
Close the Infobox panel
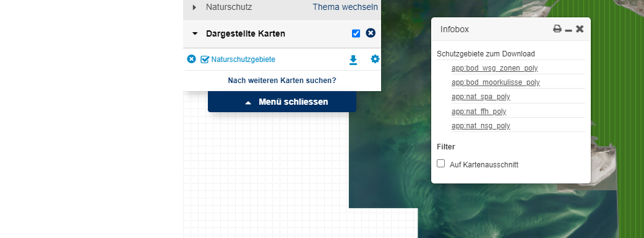click(580, 29)
